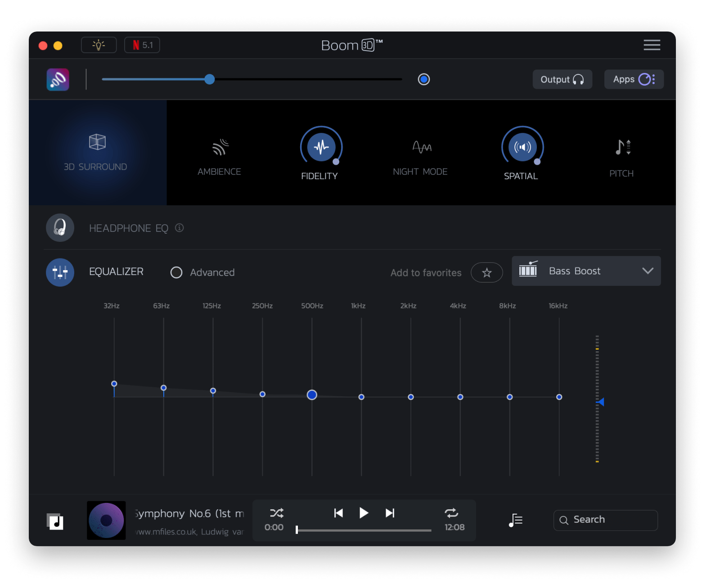Open the music library icon
702x588 pixels.
tap(55, 521)
